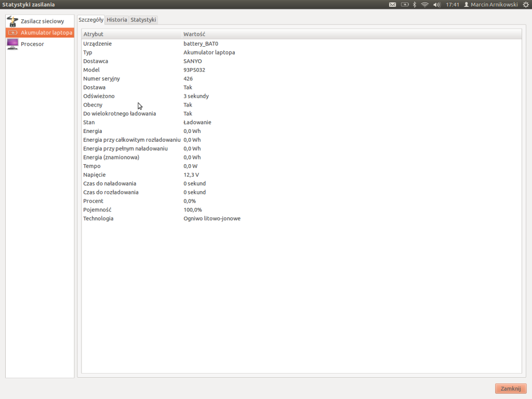This screenshot has width=532, height=399.
Task: Open the Bluetooth indicator menu
Action: coord(414,4)
